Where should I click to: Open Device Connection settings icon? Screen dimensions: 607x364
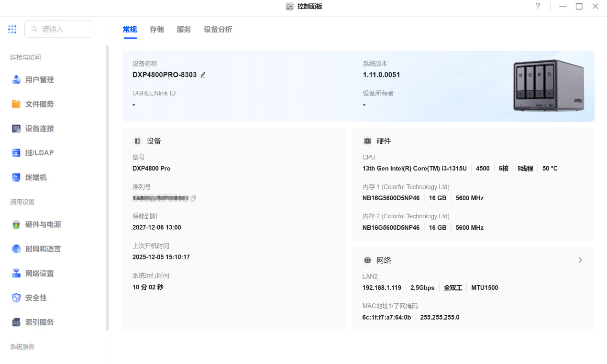(x=16, y=128)
